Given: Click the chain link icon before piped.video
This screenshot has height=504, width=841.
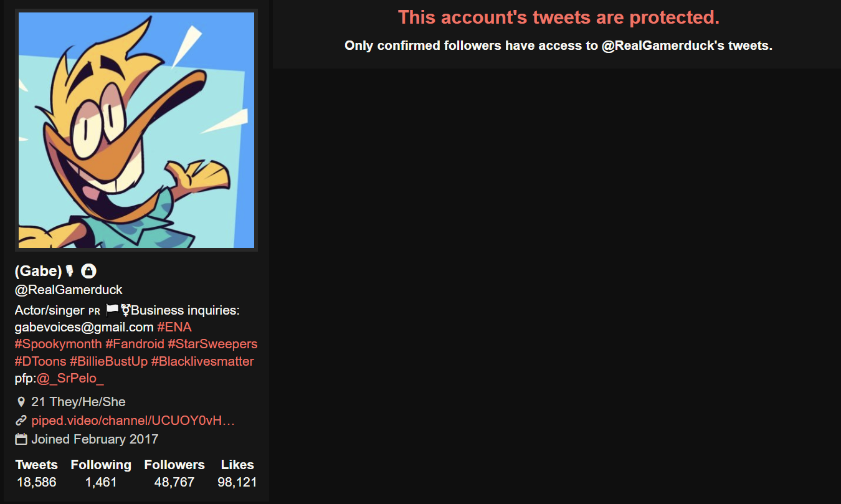Looking at the screenshot, I should click(21, 421).
